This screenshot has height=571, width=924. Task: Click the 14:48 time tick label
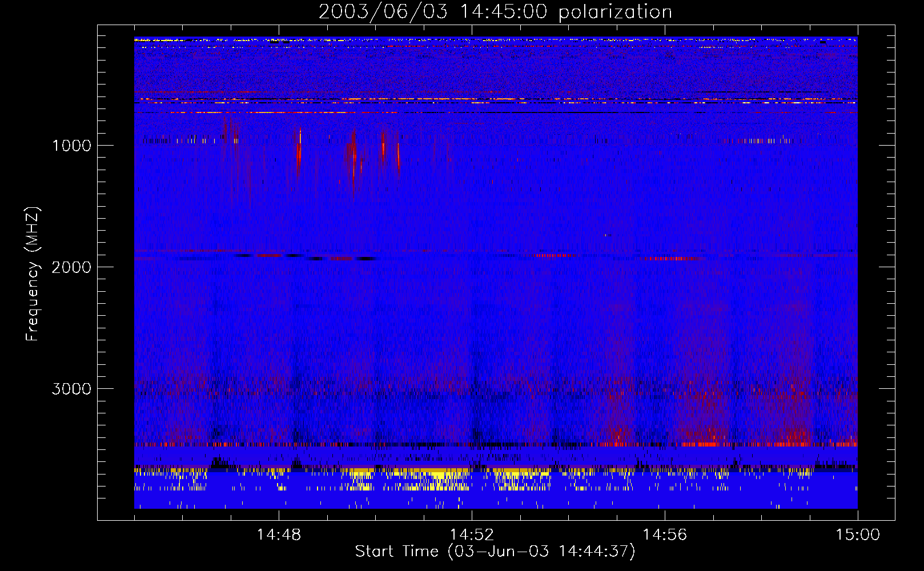pos(279,535)
